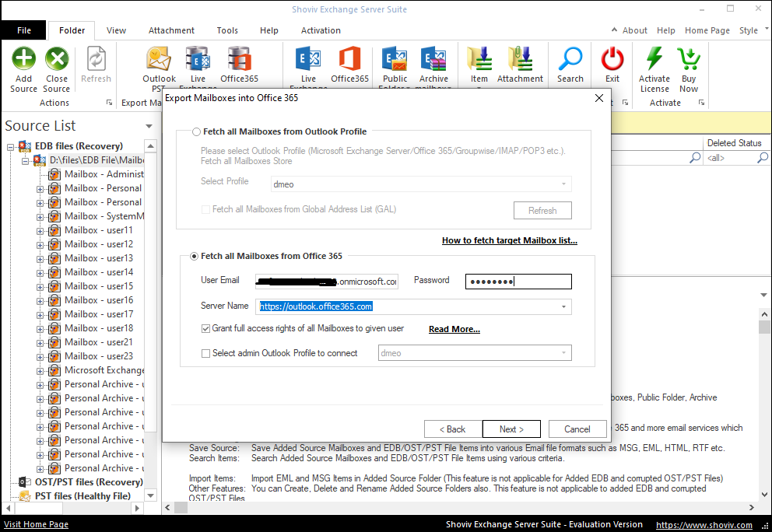
Task: Click Activate License icon
Action: tap(654, 59)
